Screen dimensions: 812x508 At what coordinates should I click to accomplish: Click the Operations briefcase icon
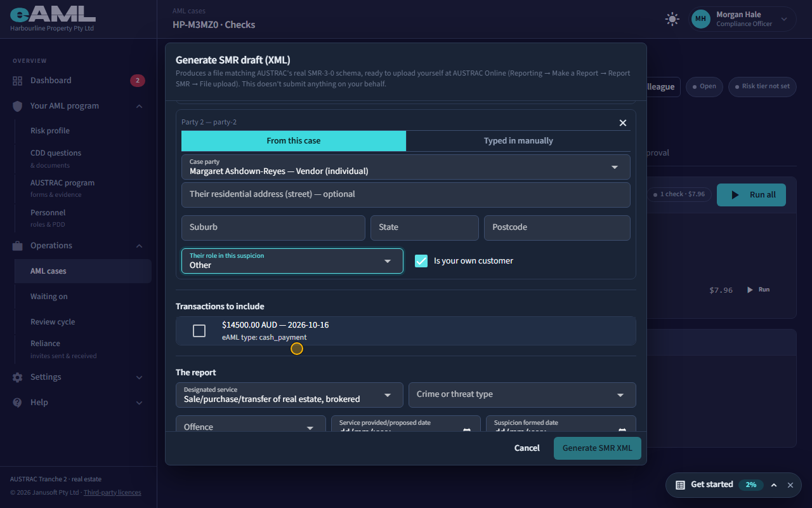pyautogui.click(x=17, y=246)
